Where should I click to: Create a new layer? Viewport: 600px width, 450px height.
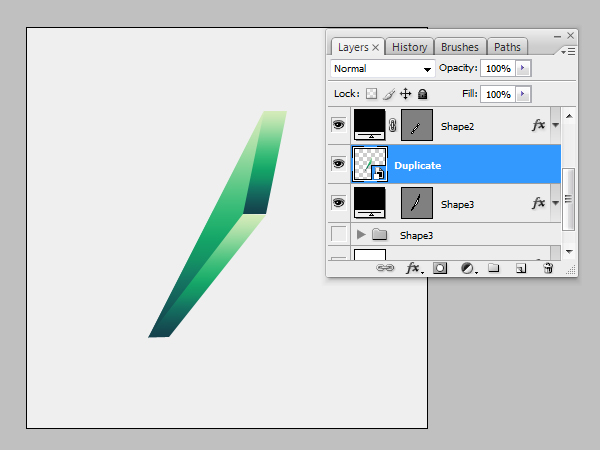click(521, 268)
